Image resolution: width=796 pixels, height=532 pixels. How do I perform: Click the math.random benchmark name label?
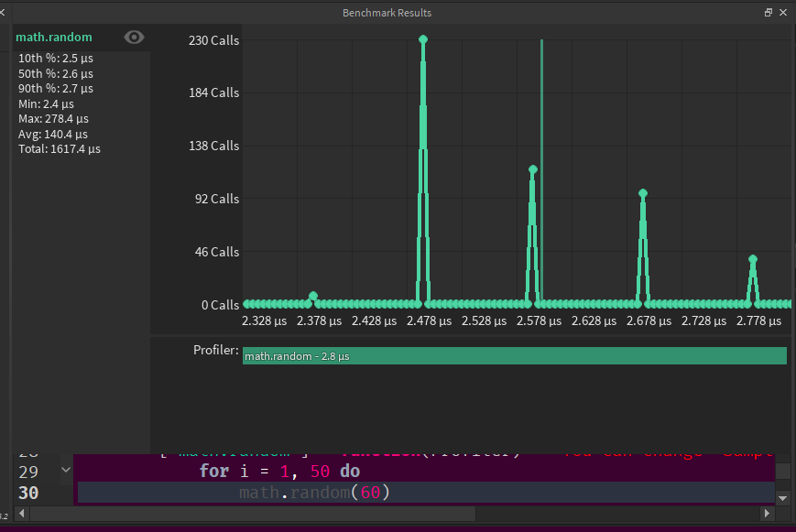pos(53,38)
